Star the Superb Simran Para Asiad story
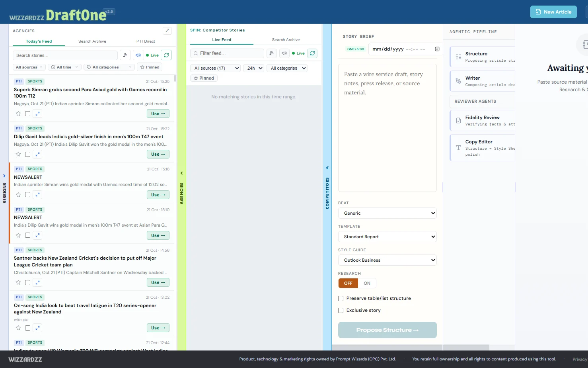 (x=18, y=114)
